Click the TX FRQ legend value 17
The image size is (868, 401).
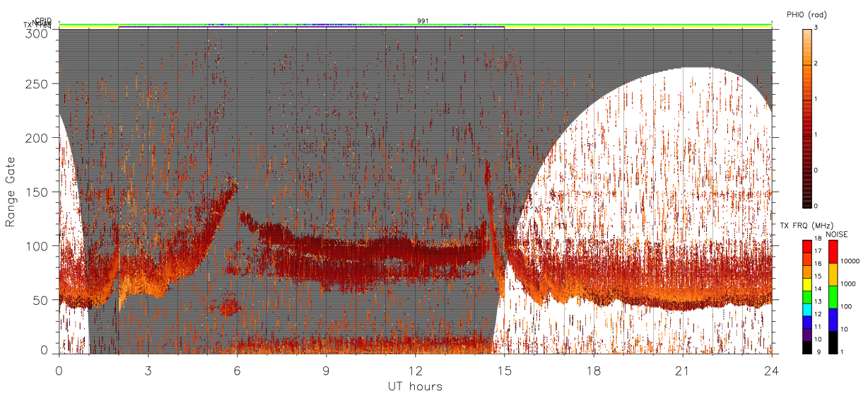816,252
